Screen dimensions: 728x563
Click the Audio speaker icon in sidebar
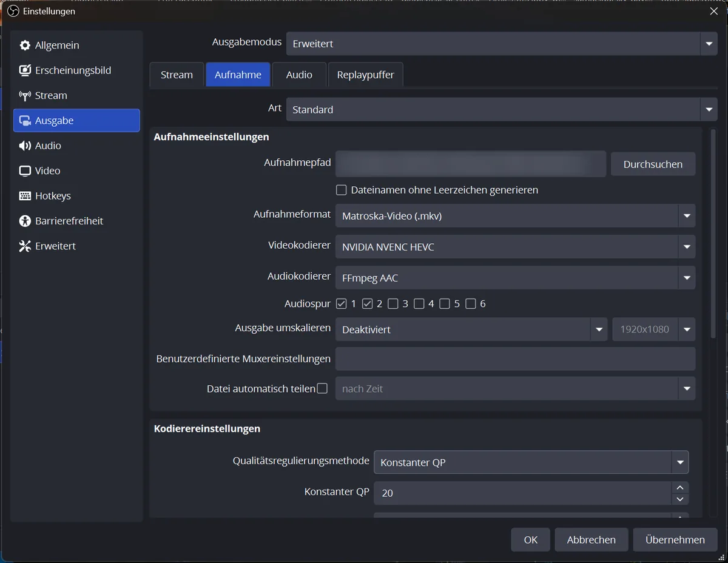point(25,146)
